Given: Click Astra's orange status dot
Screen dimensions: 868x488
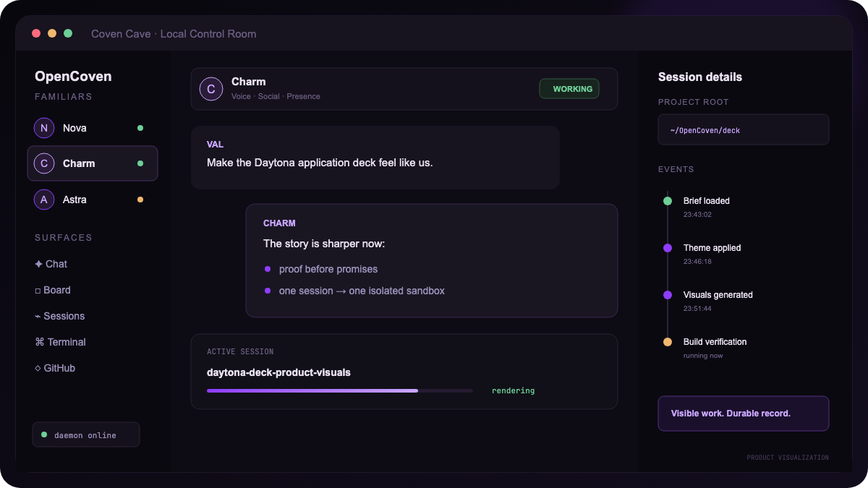Looking at the screenshot, I should pos(140,200).
